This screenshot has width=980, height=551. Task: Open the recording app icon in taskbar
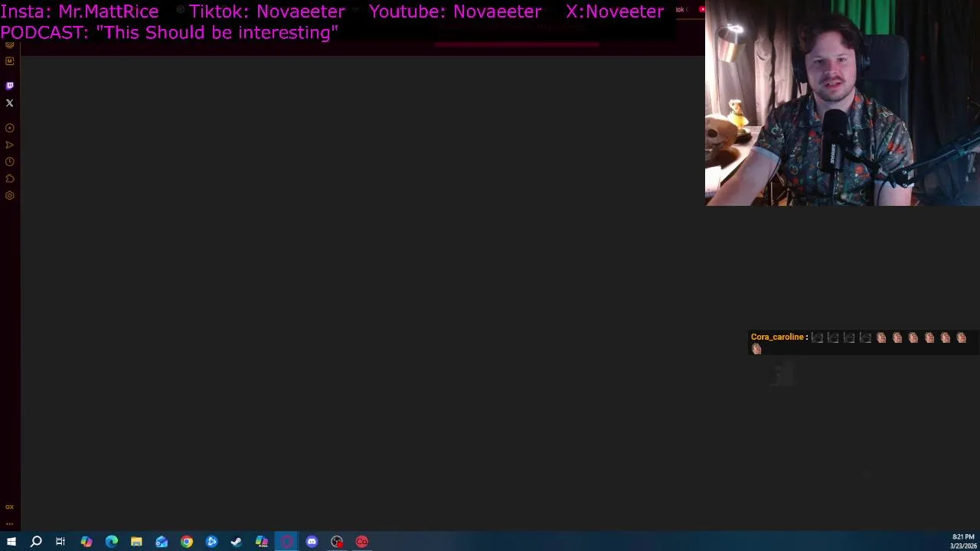click(337, 542)
